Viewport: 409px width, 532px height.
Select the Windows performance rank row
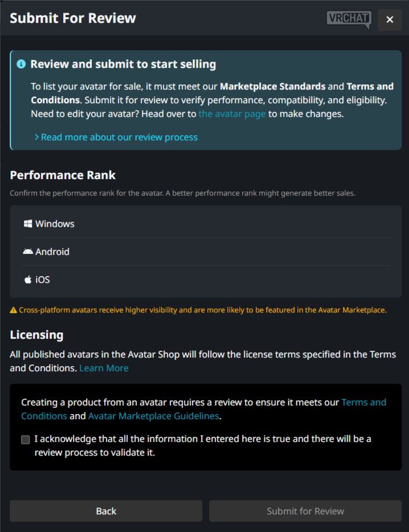tap(205, 224)
